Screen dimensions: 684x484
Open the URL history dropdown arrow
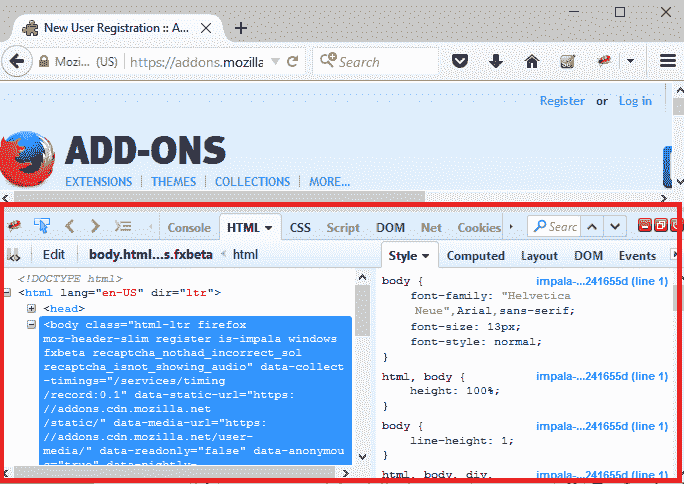tap(275, 61)
